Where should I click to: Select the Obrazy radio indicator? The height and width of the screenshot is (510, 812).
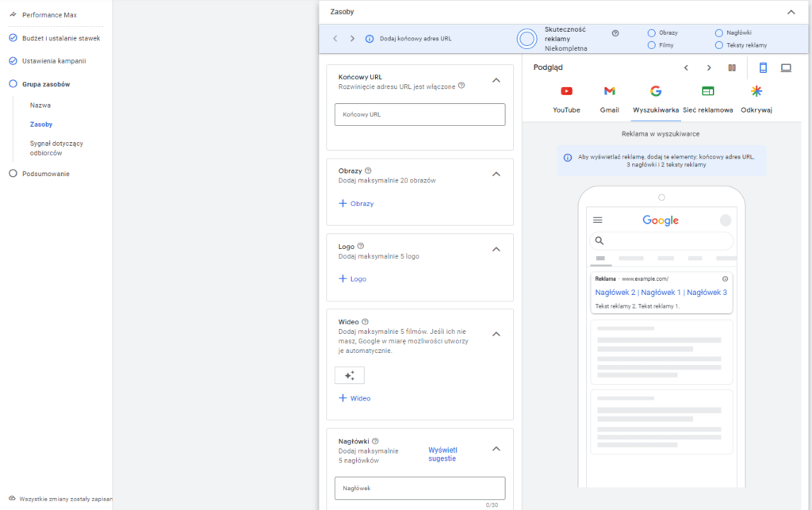[x=651, y=33]
